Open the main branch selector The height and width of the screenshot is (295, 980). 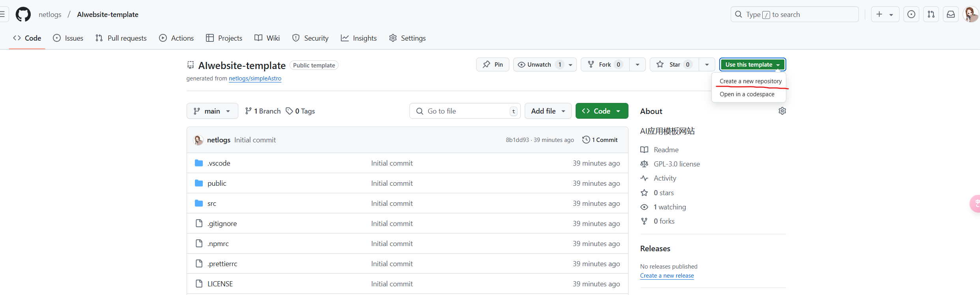coord(212,111)
